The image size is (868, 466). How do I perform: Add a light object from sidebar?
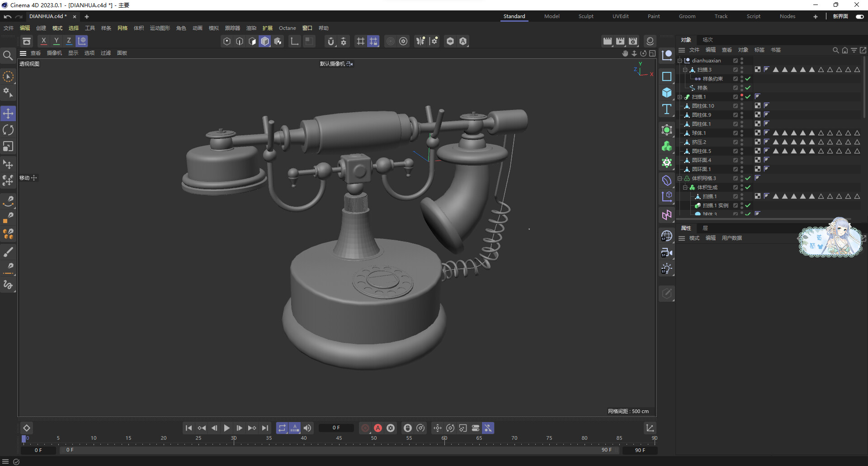point(667,269)
